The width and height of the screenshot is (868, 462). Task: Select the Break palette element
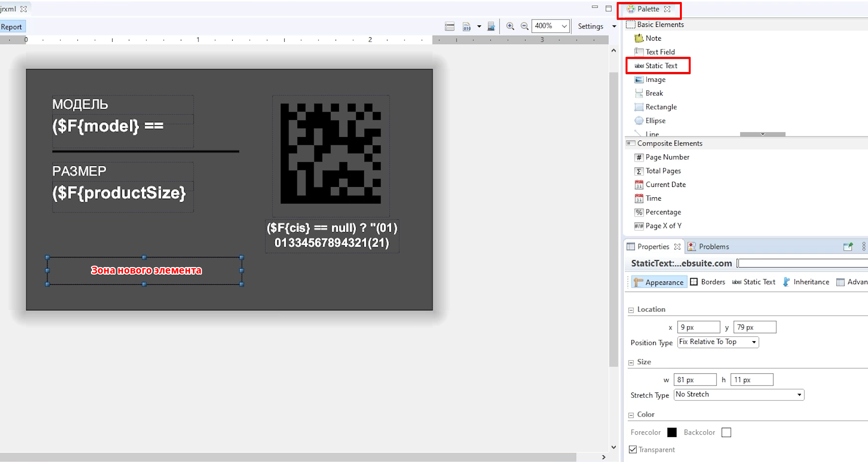(649, 93)
